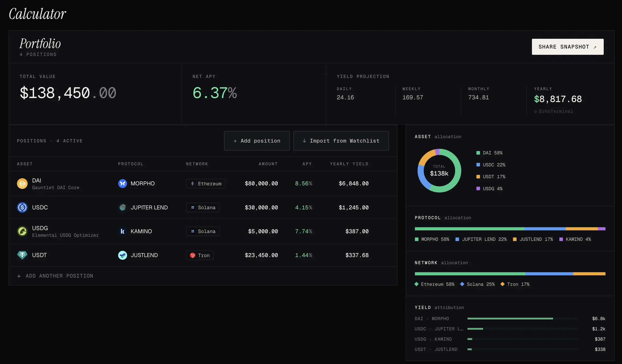Click the Jupiter Lend protocol logo
Image resolution: width=622 pixels, height=364 pixels.
122,207
